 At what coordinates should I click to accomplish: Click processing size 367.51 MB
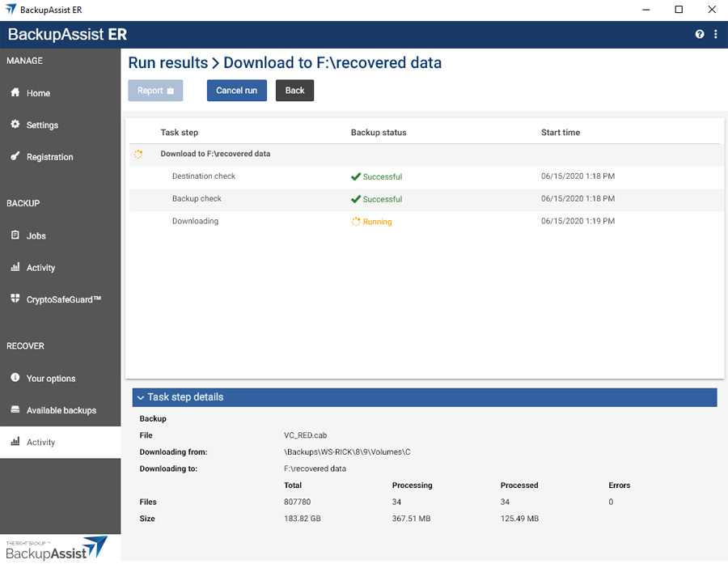point(411,519)
